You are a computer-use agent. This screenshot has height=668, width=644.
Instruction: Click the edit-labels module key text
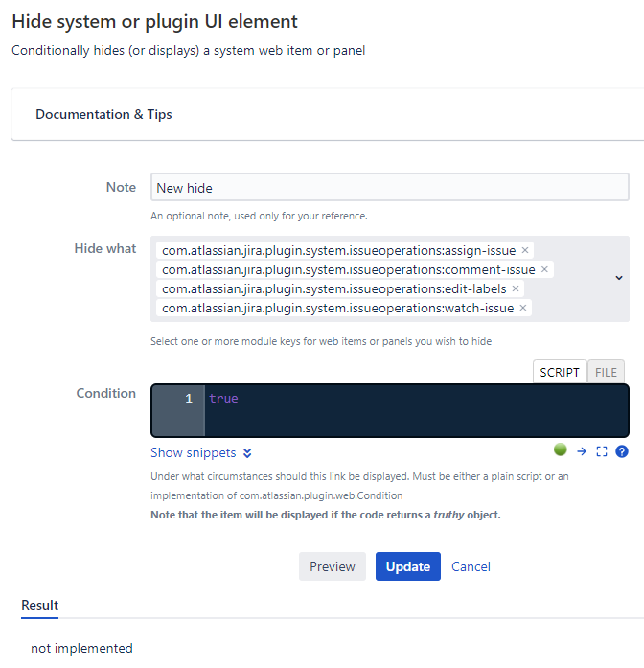[333, 288]
